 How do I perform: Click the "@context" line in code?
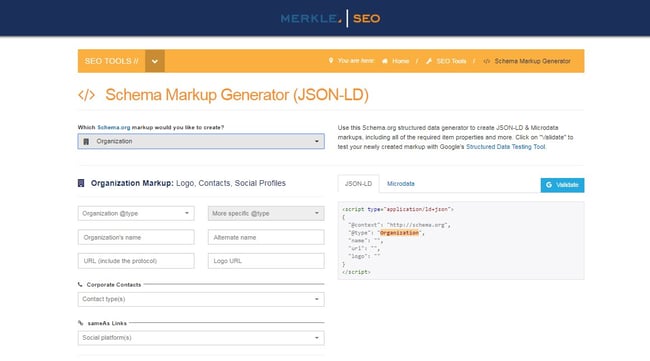pyautogui.click(x=399, y=225)
